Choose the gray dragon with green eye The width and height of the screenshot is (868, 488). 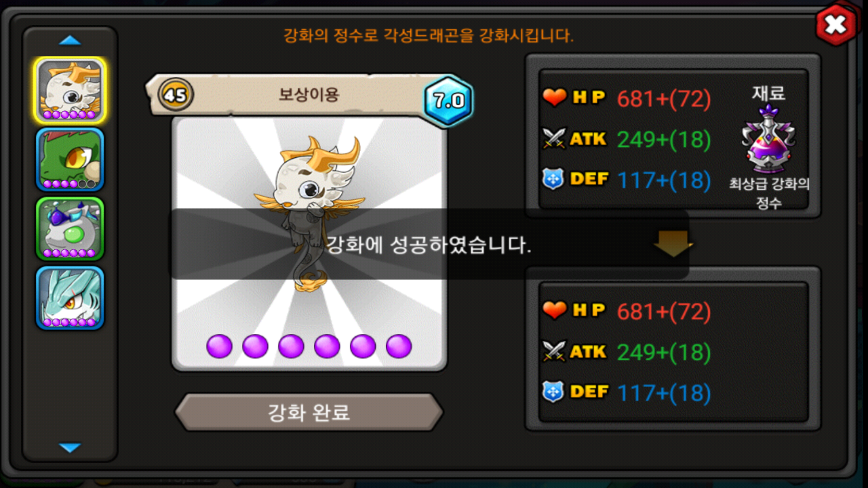pyautogui.click(x=70, y=229)
